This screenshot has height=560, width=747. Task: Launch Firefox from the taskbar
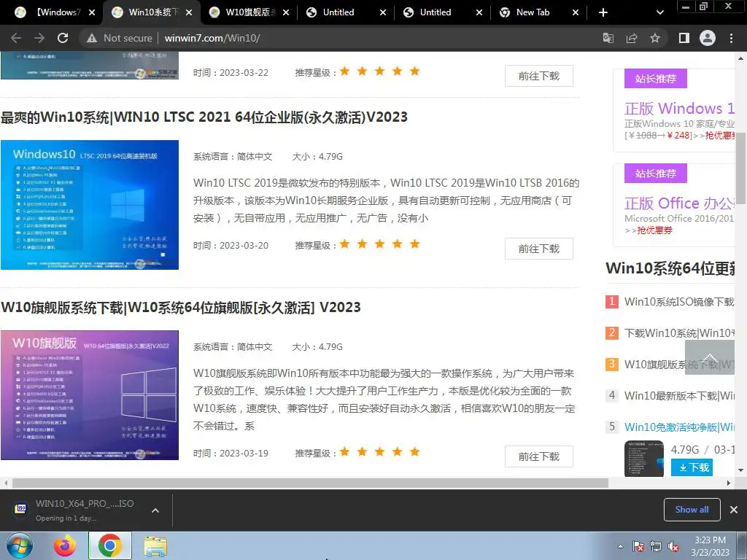(x=65, y=545)
